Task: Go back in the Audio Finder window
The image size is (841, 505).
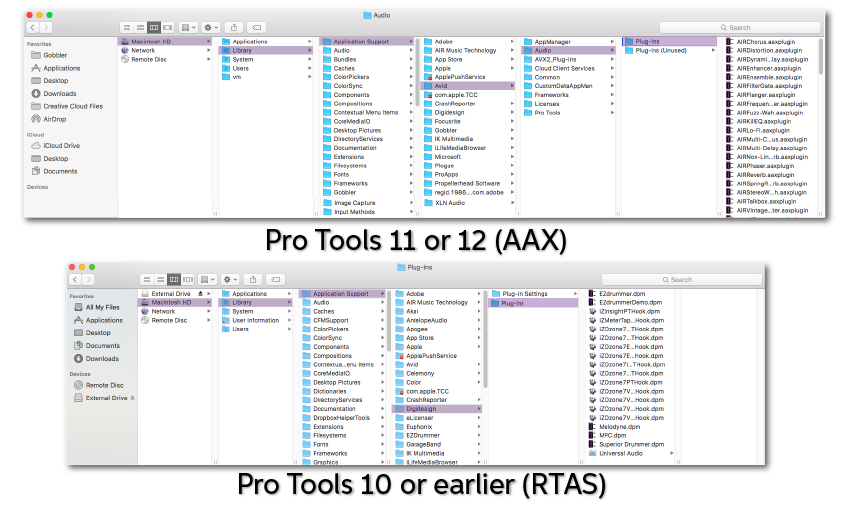Action: [33, 27]
